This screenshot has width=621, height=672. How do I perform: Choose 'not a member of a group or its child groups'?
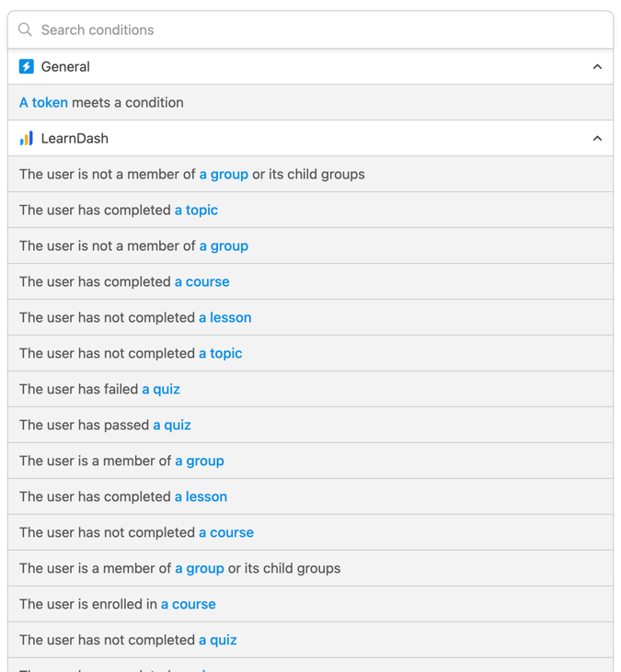(x=311, y=174)
